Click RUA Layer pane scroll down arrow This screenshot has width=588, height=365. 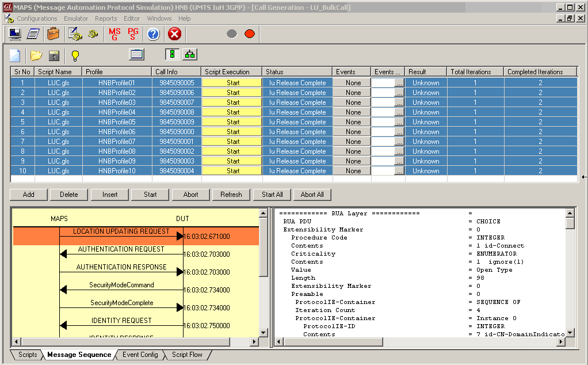tap(570, 332)
